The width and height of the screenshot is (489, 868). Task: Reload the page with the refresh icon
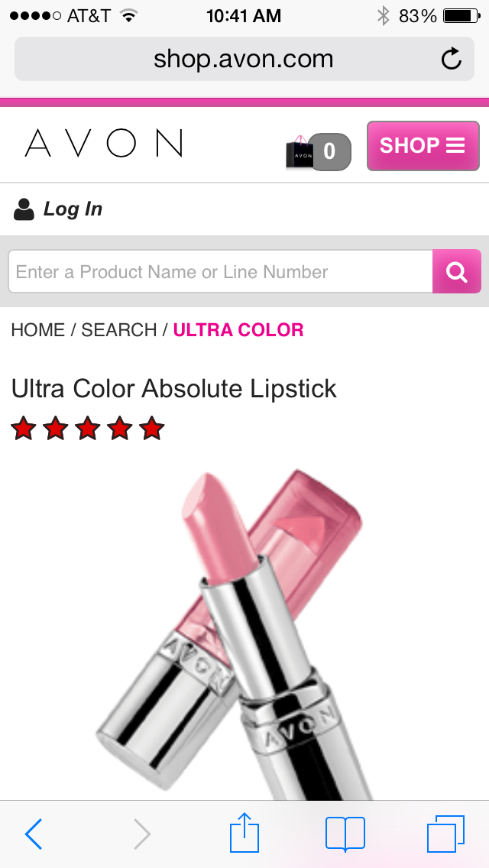pos(452,59)
